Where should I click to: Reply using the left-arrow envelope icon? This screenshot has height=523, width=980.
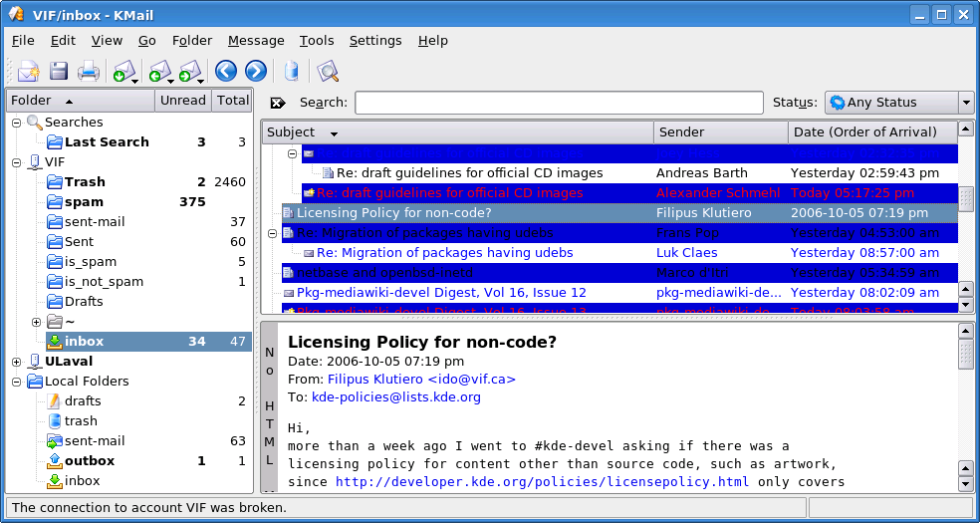[x=160, y=72]
